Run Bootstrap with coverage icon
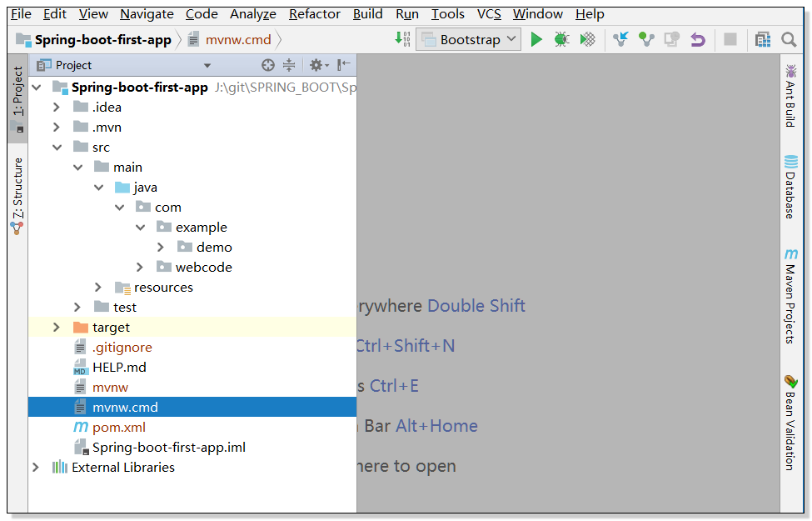Image resolution: width=812 pixels, height=521 pixels. point(589,38)
